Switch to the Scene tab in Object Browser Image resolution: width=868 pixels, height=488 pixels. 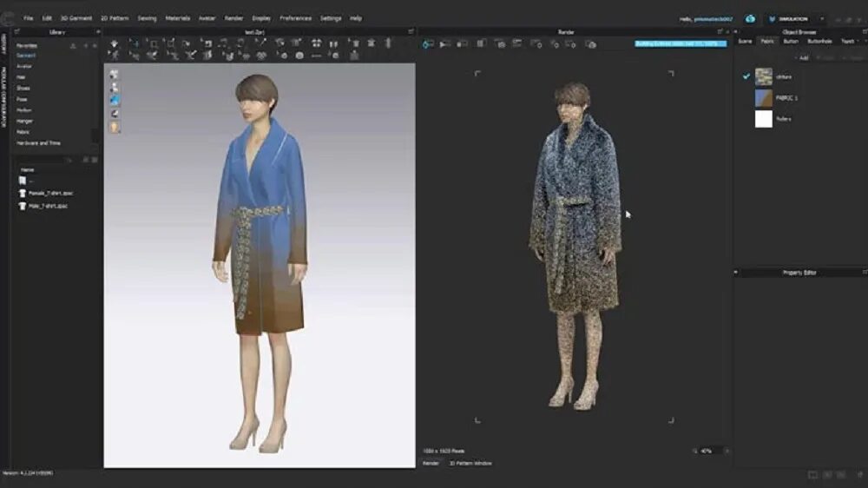coord(745,42)
